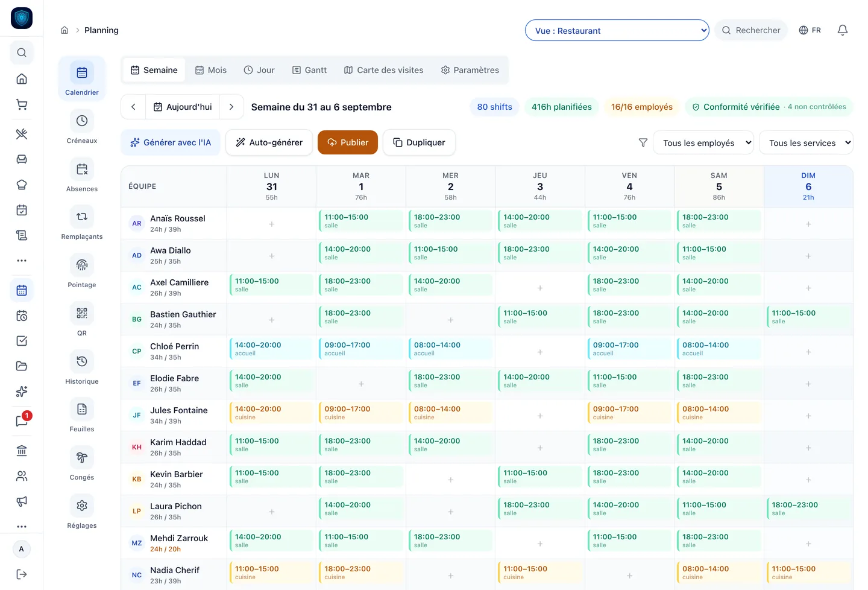Viewport: 868px width, 590px height.
Task: Open the Feuilles timesheets section
Action: (82, 416)
